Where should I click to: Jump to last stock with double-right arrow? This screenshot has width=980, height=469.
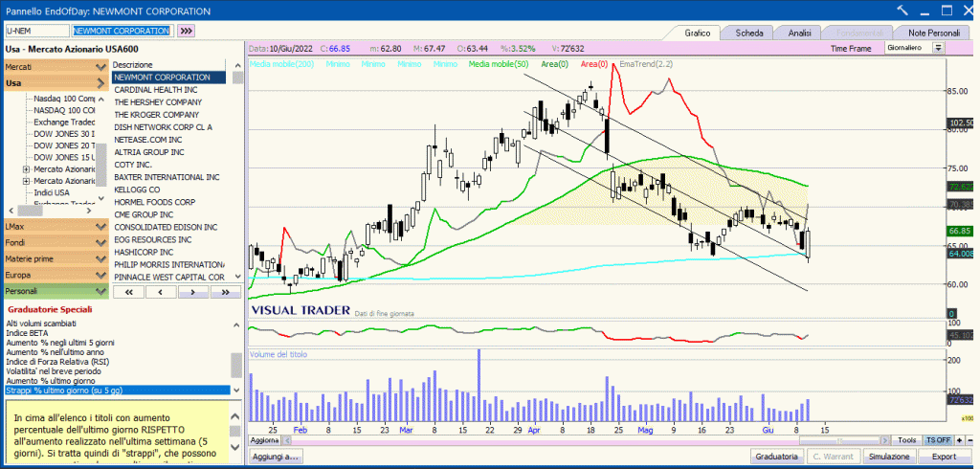[226, 292]
